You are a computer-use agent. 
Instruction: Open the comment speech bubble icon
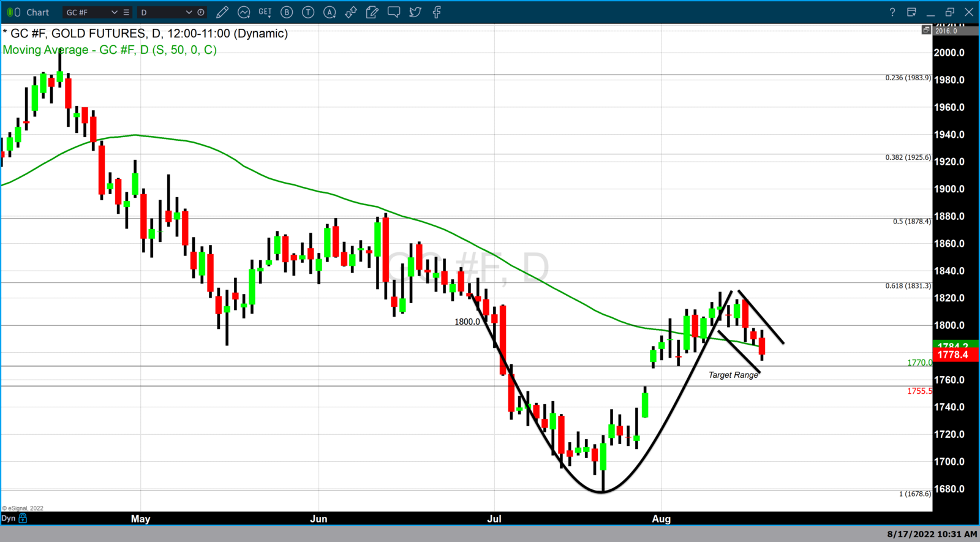[394, 12]
